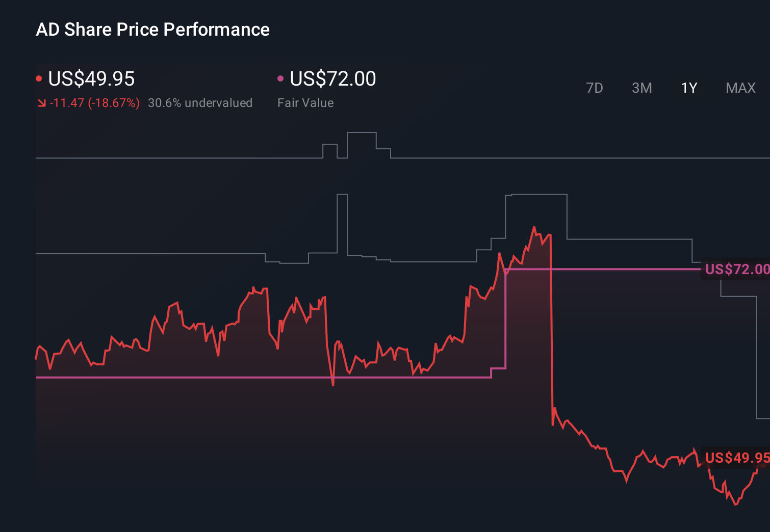Toggle the share price series via its legend
Screen dimensions: 770x532
[91, 78]
